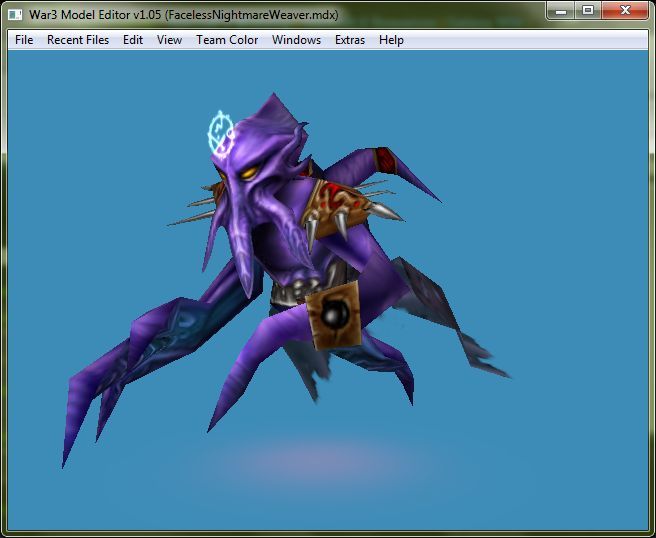The width and height of the screenshot is (656, 538).
Task: Click the War3 Model Editor title bar icon
Action: [15, 15]
